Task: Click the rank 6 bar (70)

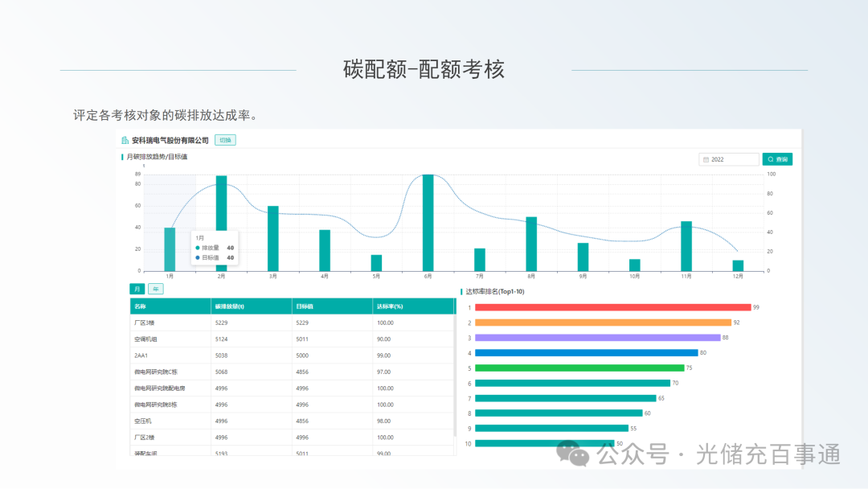Action: (572, 383)
